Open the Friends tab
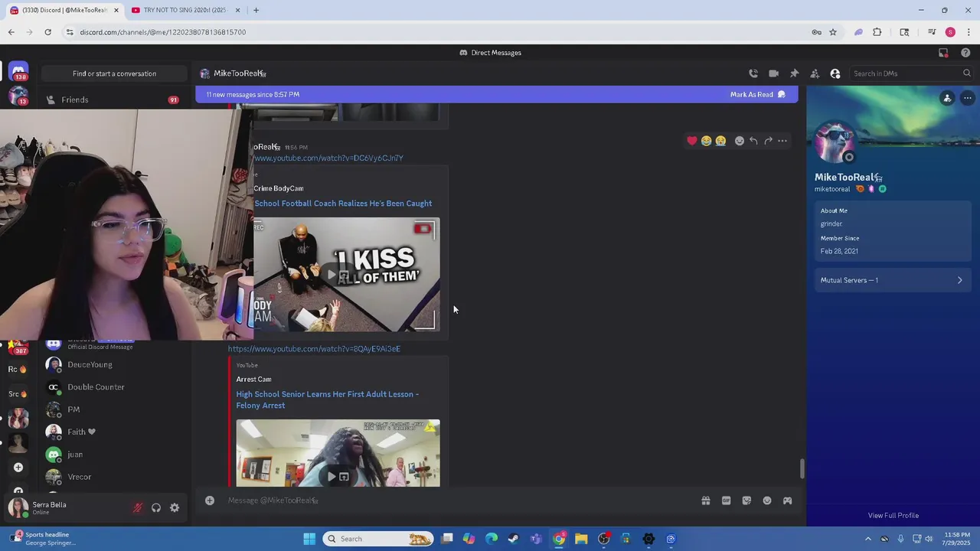This screenshot has height=551, width=980. click(113, 99)
